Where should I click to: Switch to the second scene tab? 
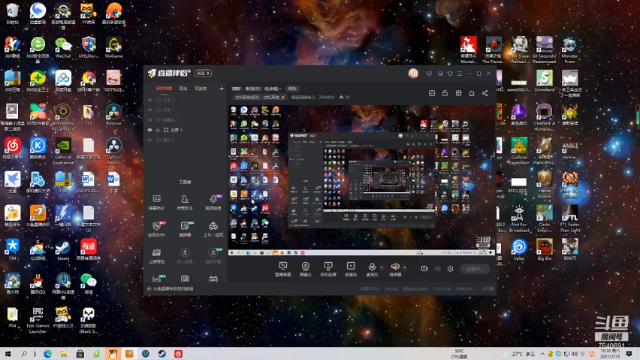pyautogui.click(x=183, y=89)
